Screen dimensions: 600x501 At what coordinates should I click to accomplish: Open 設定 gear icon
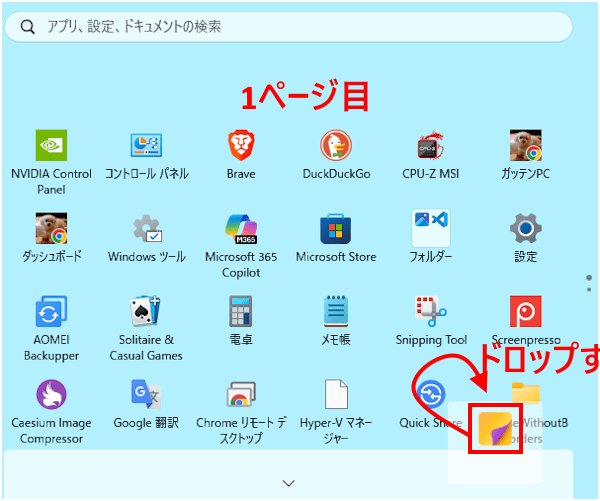[526, 228]
